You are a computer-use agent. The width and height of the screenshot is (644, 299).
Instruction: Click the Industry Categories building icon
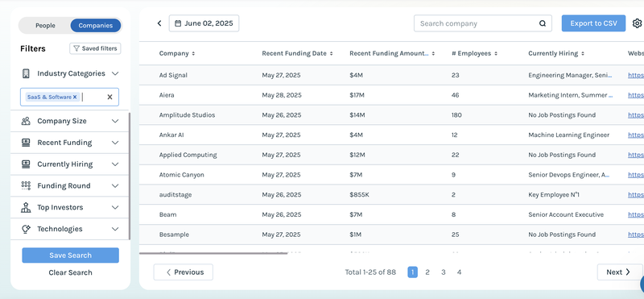(26, 73)
